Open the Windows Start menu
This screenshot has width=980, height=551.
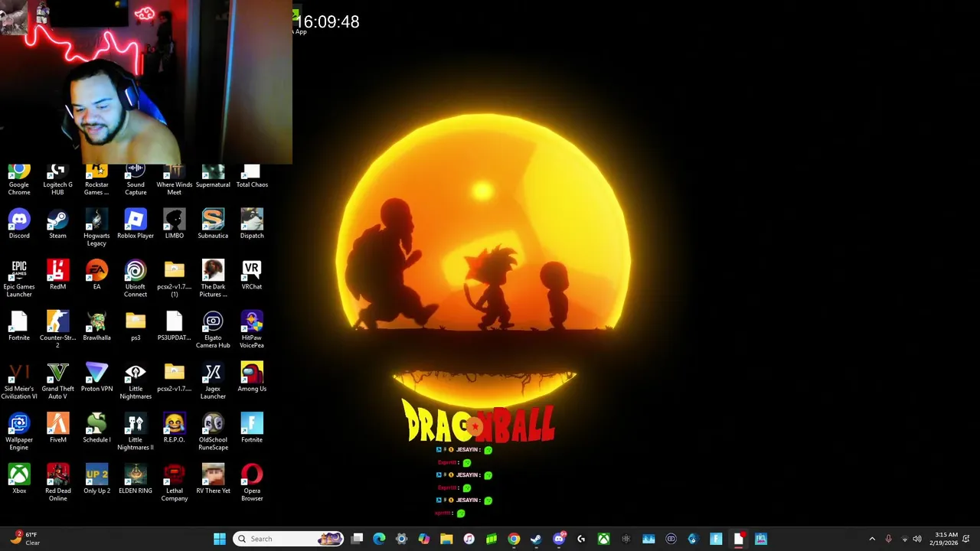click(220, 539)
